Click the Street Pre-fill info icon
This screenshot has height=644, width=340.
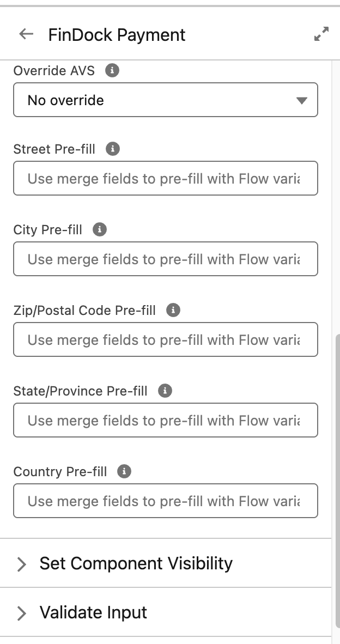pyautogui.click(x=112, y=148)
